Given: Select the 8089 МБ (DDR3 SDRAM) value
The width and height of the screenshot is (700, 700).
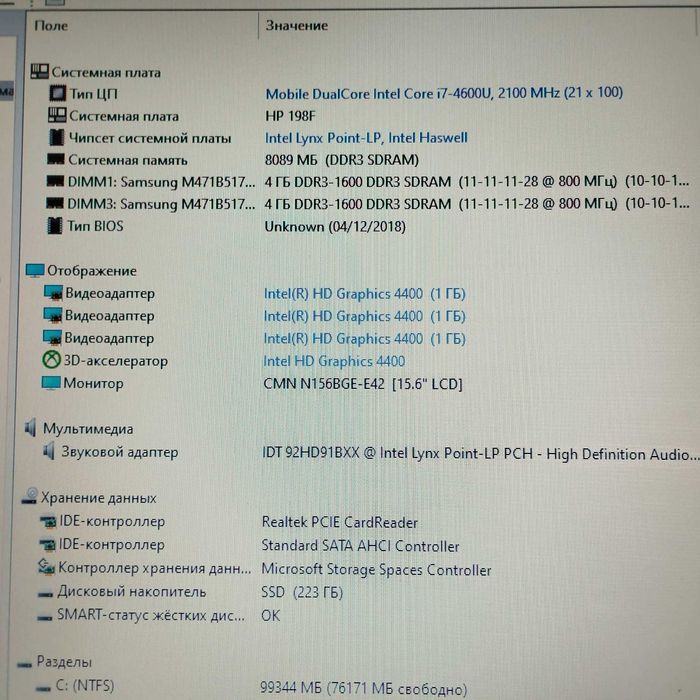Looking at the screenshot, I should click(x=342, y=160).
